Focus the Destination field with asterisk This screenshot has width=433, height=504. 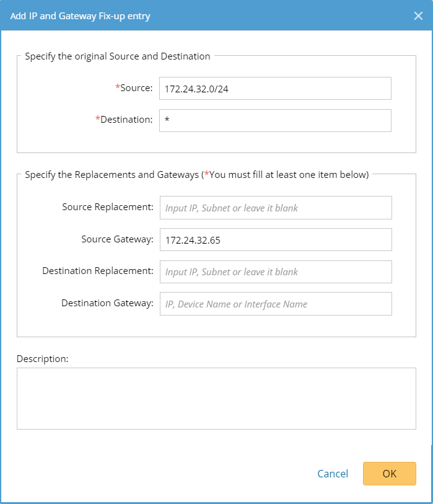[x=275, y=120]
